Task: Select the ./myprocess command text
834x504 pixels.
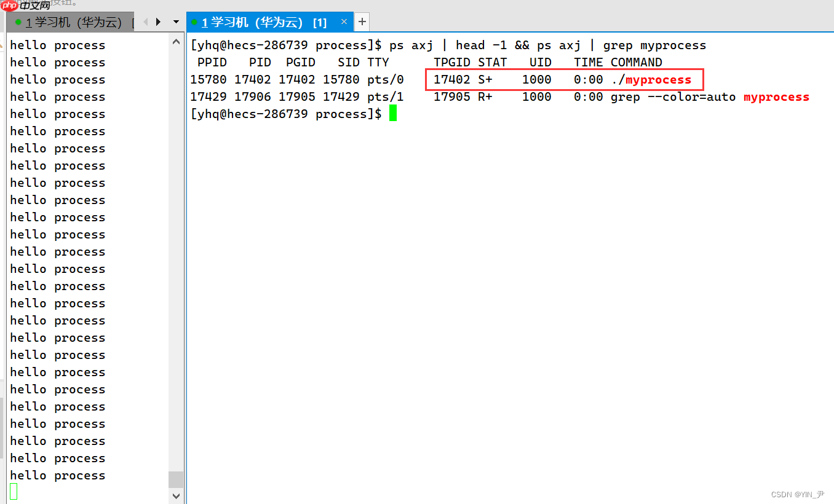Action: tap(651, 79)
